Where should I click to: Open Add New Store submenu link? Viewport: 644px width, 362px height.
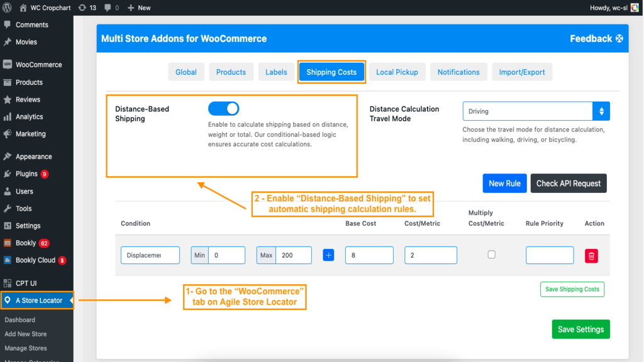click(25, 334)
